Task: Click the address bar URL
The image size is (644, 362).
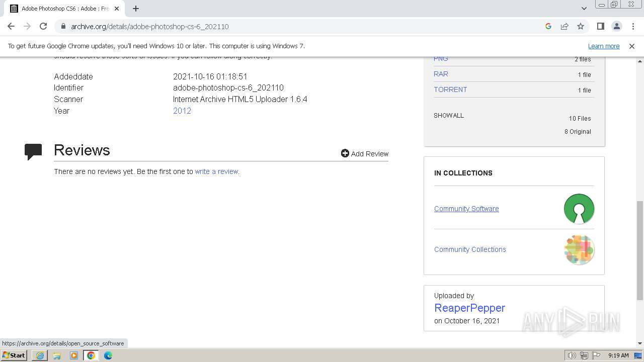Action: click(150, 26)
